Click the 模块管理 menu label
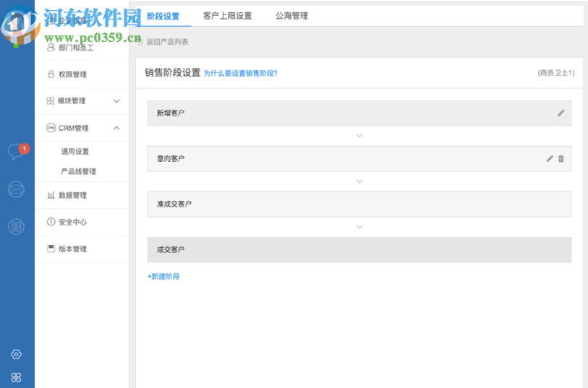Image resolution: width=588 pixels, height=388 pixels. coord(72,100)
